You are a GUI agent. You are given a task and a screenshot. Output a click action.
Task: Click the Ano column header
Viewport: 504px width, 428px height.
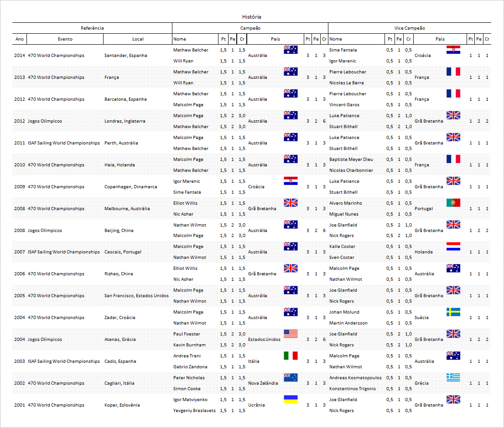[x=20, y=39]
